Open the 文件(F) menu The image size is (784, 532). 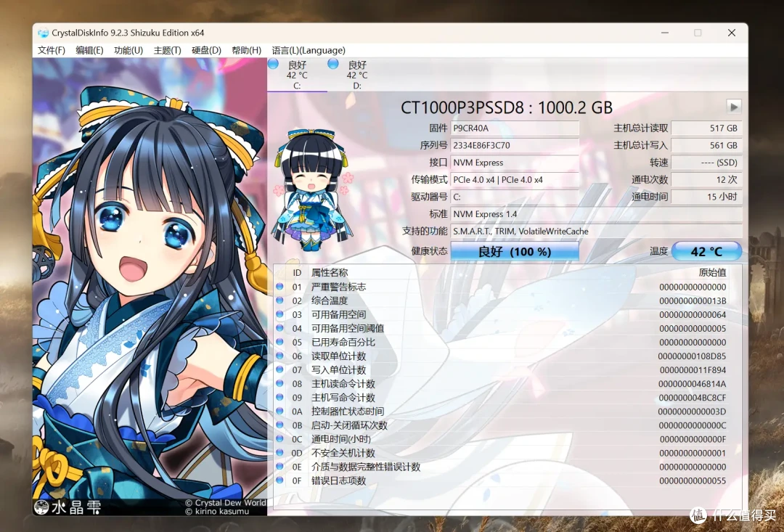[51, 50]
